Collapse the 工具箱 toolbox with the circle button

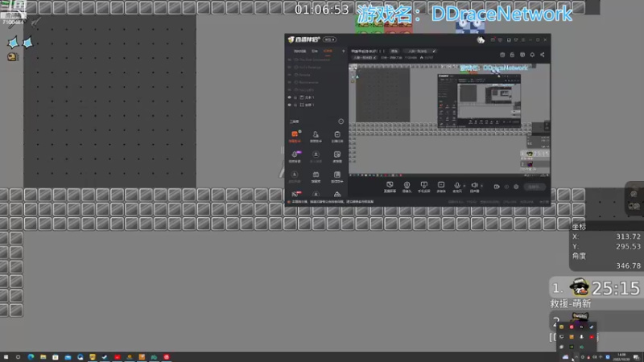tap(341, 121)
